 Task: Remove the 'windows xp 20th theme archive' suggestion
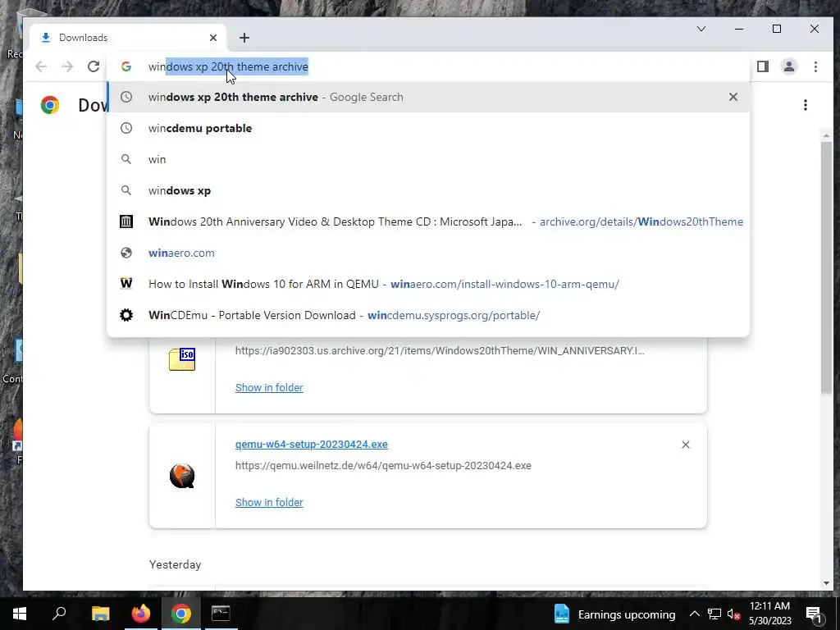(x=733, y=97)
